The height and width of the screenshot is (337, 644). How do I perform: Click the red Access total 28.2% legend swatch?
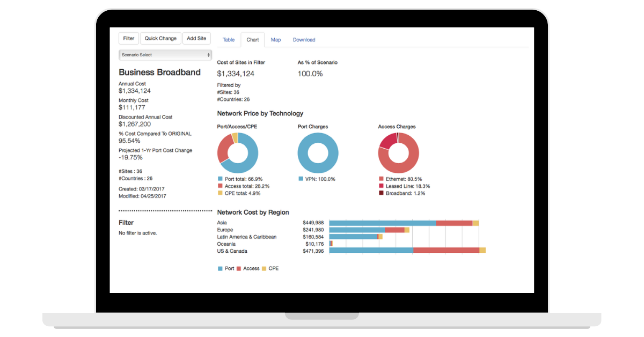pyautogui.click(x=220, y=186)
